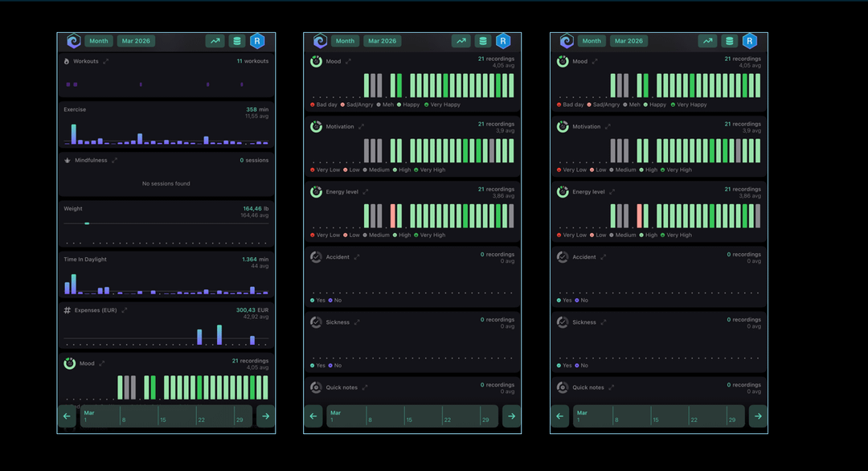Open the Month period selector in left panel
Screen dimensions: 868x471
click(99, 41)
